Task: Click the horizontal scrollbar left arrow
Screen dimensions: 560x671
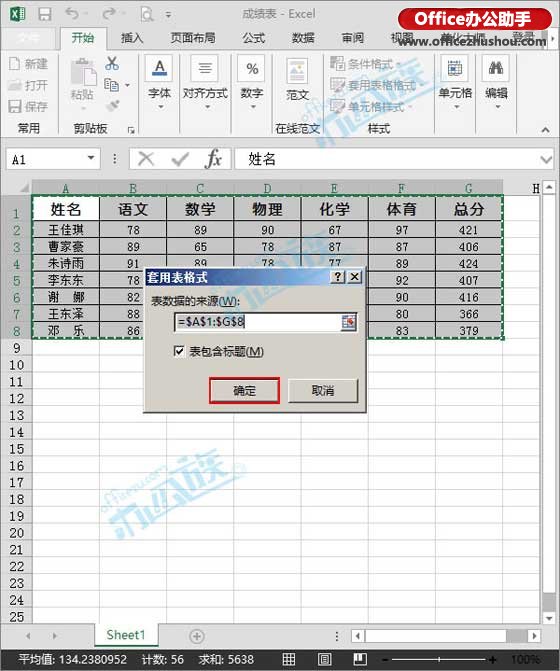Action: coord(358,636)
